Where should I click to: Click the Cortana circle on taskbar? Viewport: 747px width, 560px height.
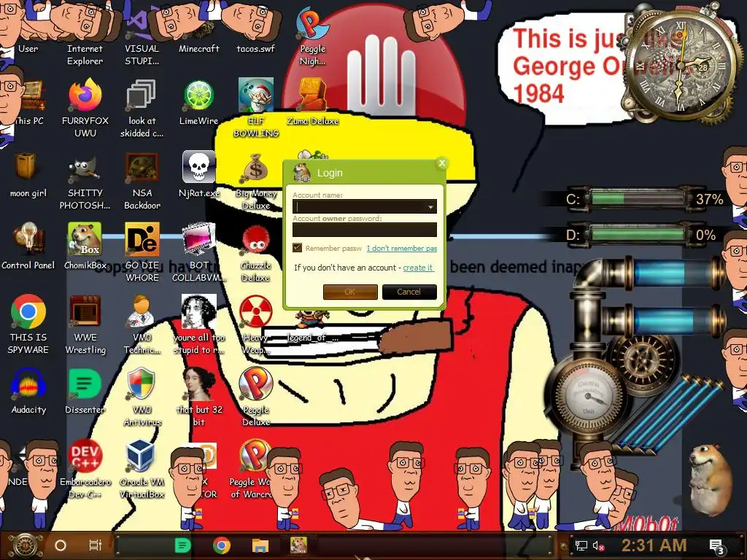click(x=61, y=545)
